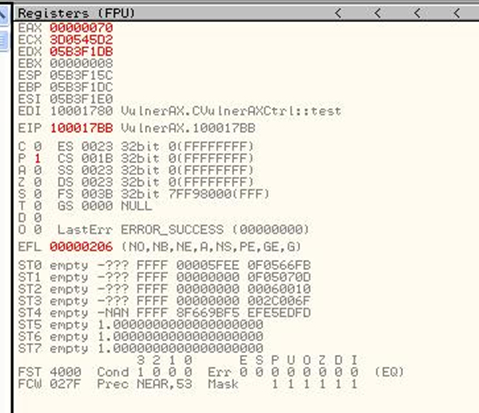Click the S sign flag value 0
The image size is (479, 413).
(38, 194)
